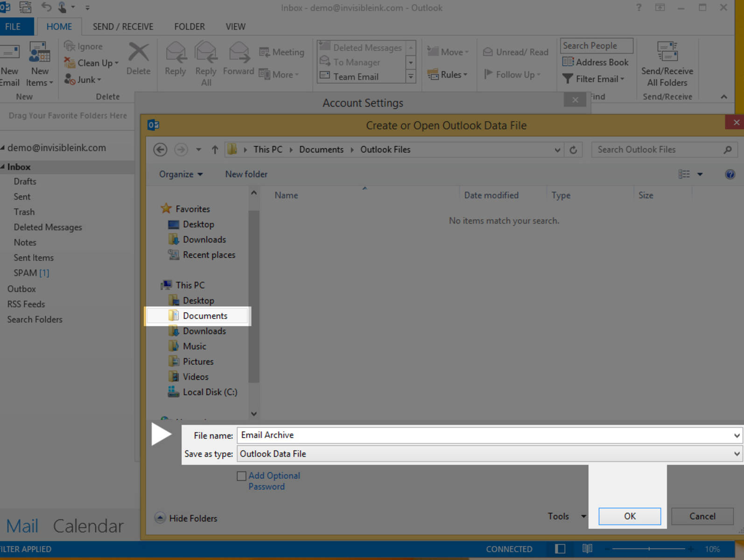Check the Add Optional Password box

pos(241,476)
